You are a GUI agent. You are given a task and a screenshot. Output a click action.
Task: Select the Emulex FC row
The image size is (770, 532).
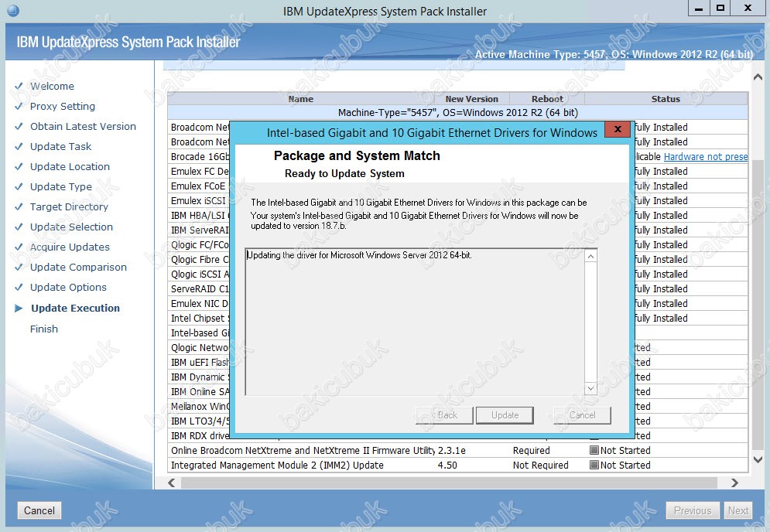200,172
